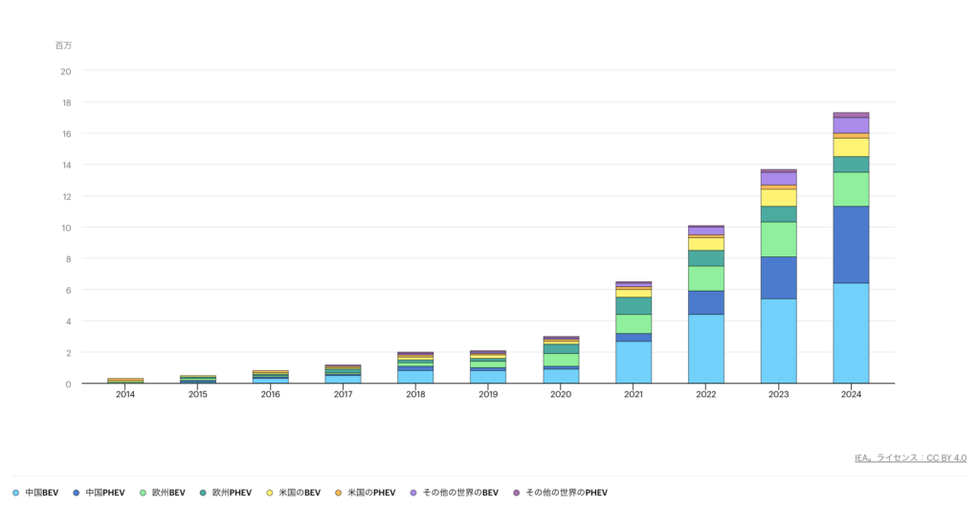Select the 2014 stacked bar
This screenshot has width=980, height=507.
[125, 381]
